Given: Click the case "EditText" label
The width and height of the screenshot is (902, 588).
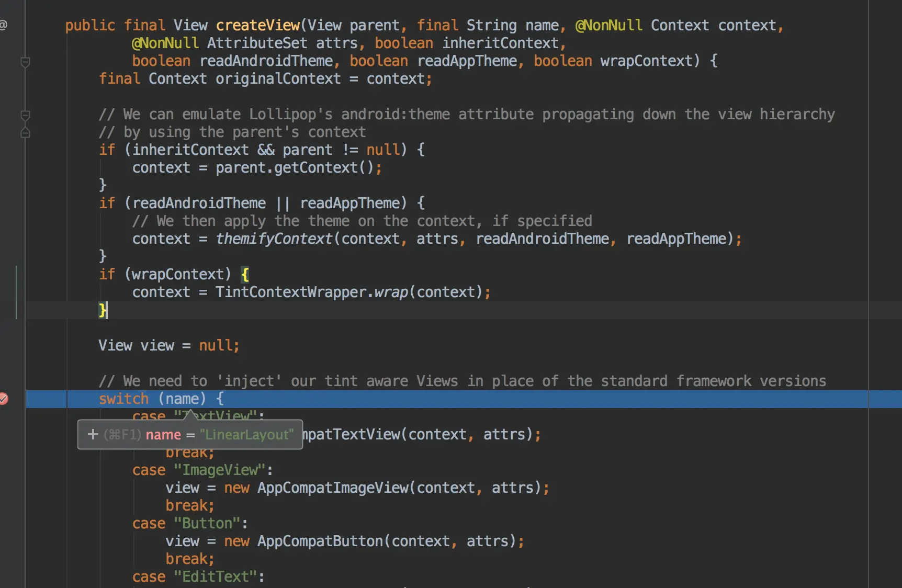Looking at the screenshot, I should (198, 576).
